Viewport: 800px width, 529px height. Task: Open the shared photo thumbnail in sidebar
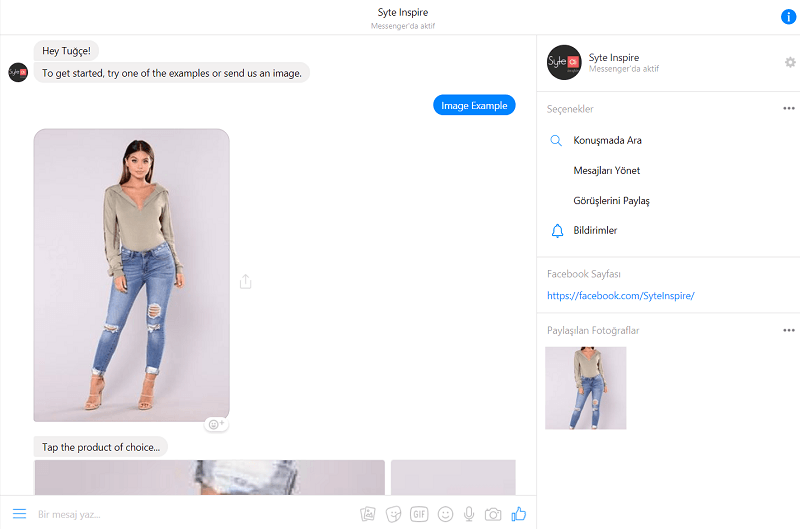click(x=586, y=388)
